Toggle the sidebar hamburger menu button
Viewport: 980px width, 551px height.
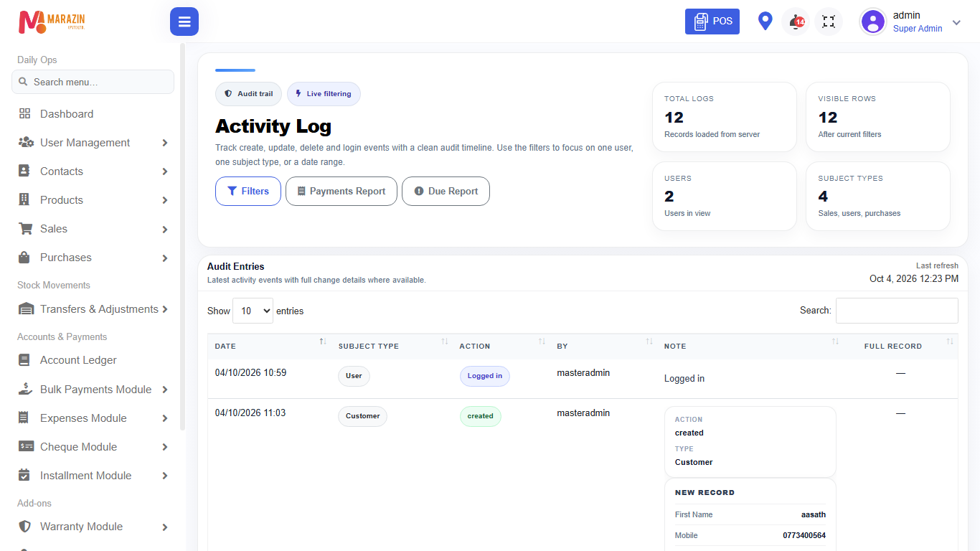(x=184, y=22)
